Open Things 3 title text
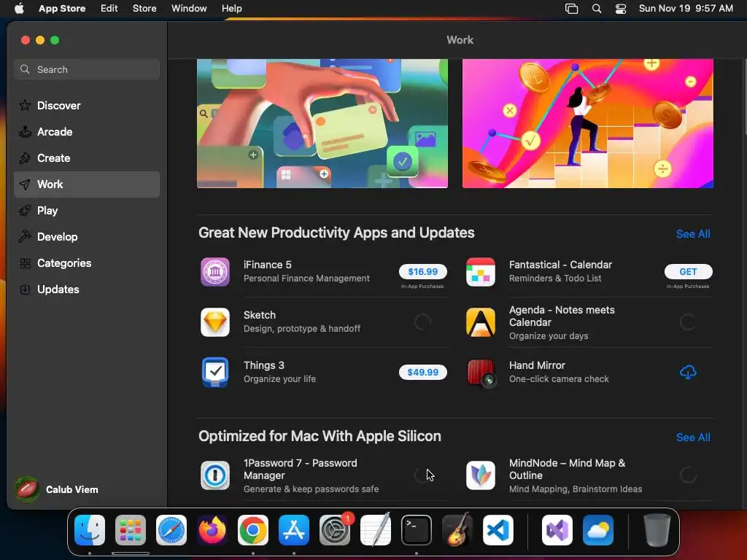The width and height of the screenshot is (747, 560). tap(264, 365)
